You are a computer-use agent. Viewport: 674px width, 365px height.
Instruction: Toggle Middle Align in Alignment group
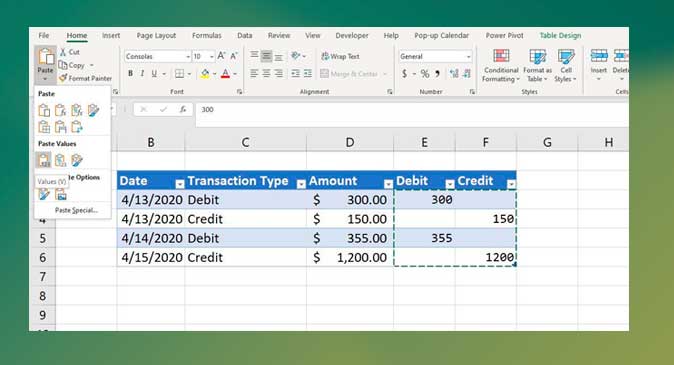[267, 56]
